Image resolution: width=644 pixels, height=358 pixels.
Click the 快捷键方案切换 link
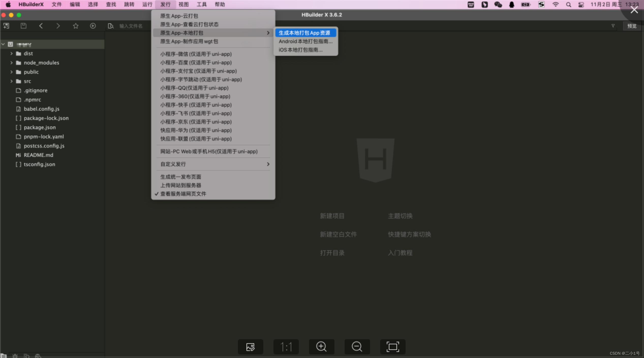point(409,234)
